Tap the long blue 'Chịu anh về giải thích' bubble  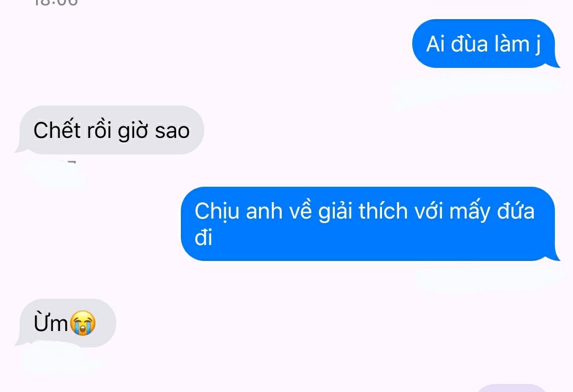coord(368,223)
